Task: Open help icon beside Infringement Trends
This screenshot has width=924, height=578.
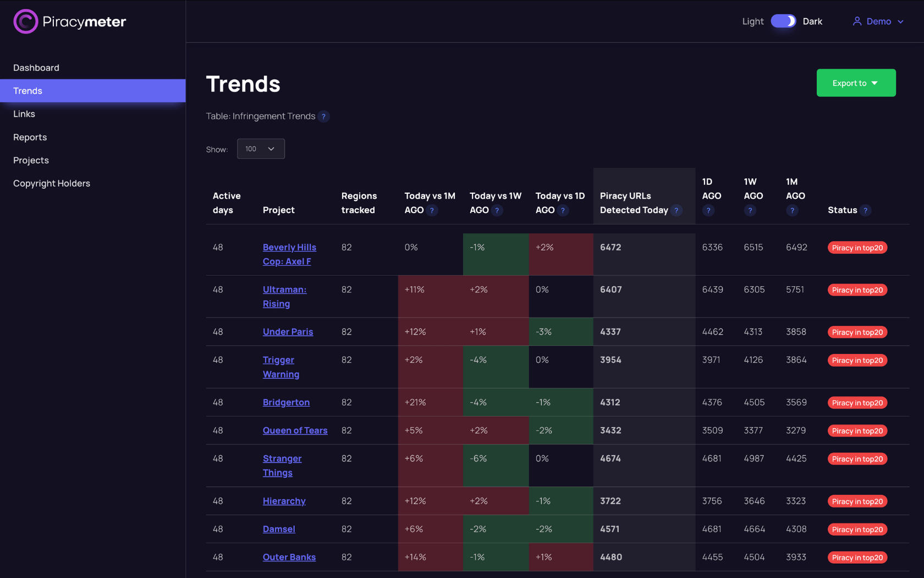Action: (324, 117)
